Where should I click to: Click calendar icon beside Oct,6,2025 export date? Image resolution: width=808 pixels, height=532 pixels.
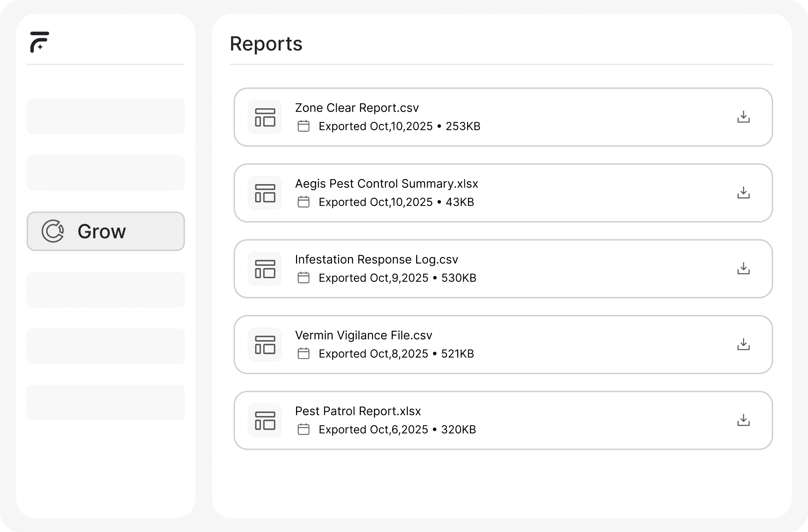point(303,429)
